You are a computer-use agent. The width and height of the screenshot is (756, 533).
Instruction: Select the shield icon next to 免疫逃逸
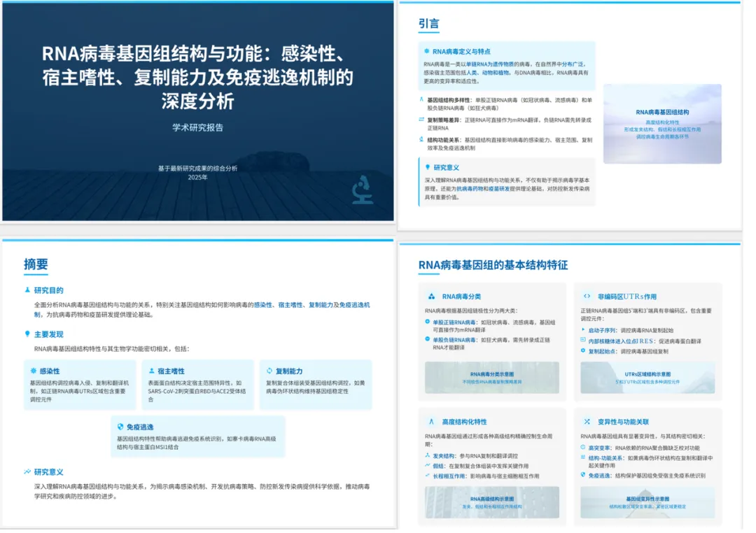pos(119,427)
